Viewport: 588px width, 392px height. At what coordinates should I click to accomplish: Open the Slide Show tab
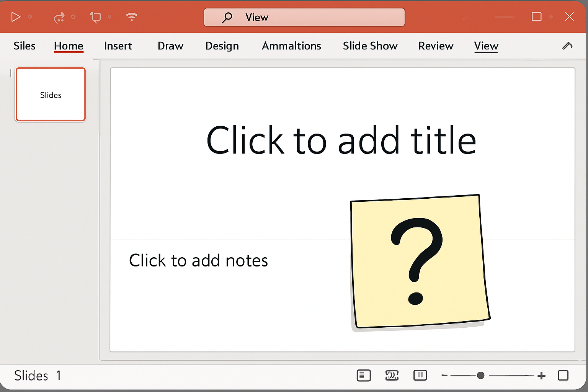pos(370,46)
